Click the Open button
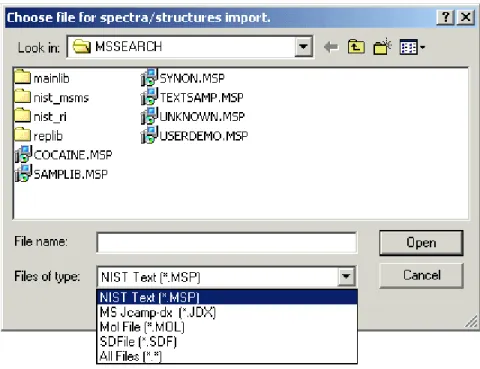The width and height of the screenshot is (480, 369). [421, 243]
